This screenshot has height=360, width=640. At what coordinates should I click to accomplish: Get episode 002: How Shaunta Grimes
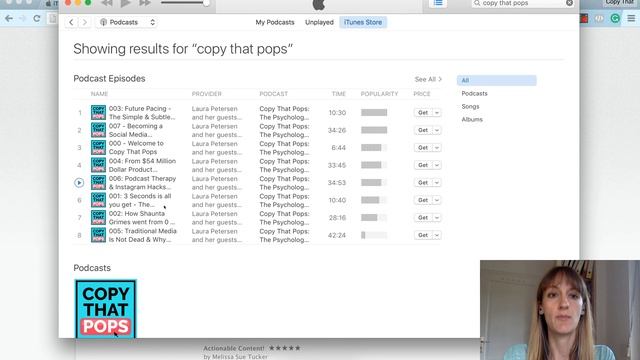click(x=423, y=218)
